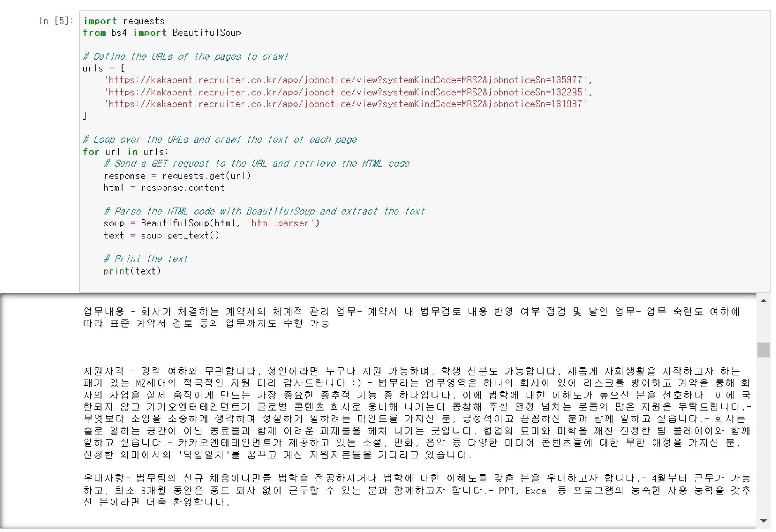Click the 'text = soup.get_text()' line
Screen dimensions: 776x532
coord(161,236)
